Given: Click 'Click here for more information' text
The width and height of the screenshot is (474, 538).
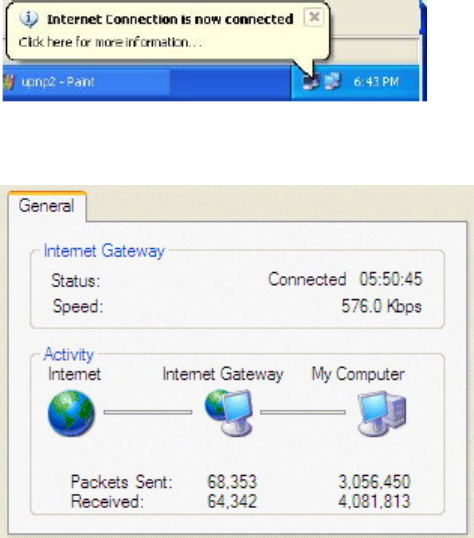Looking at the screenshot, I should coord(110,42).
